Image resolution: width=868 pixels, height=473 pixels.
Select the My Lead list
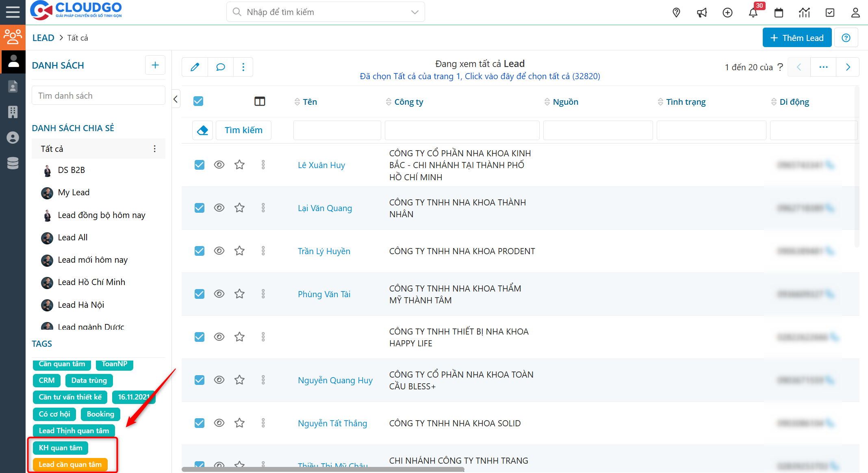pyautogui.click(x=74, y=192)
